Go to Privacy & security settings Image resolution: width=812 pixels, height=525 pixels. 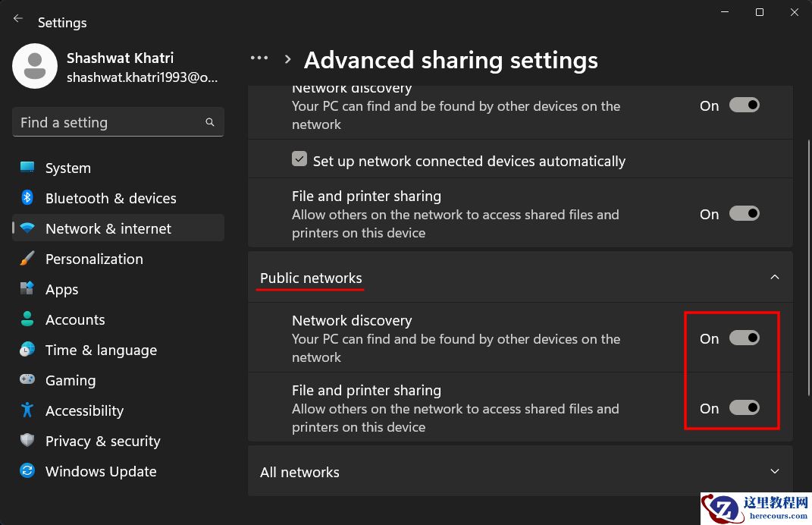click(x=102, y=441)
